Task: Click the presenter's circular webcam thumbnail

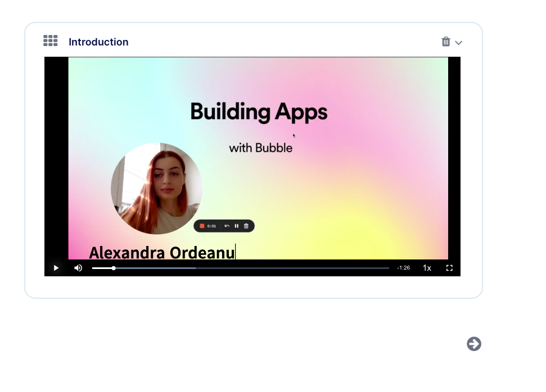Action: (x=157, y=189)
